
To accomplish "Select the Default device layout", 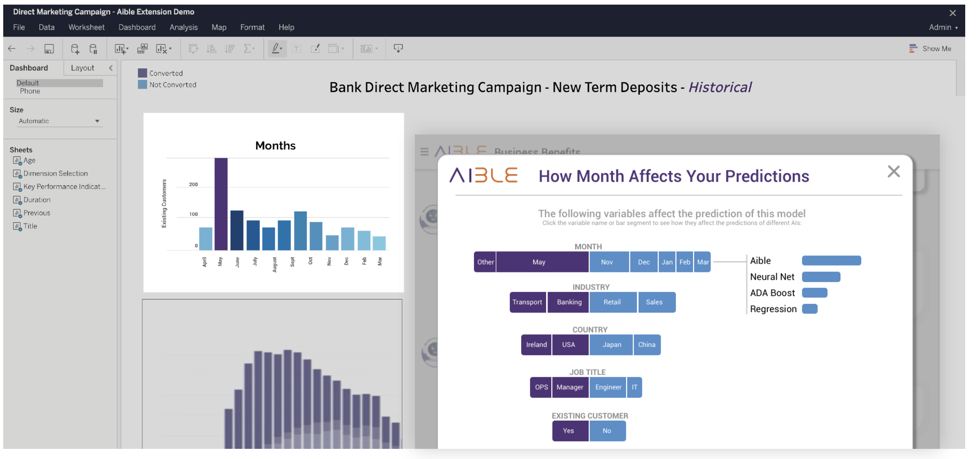I will [59, 83].
